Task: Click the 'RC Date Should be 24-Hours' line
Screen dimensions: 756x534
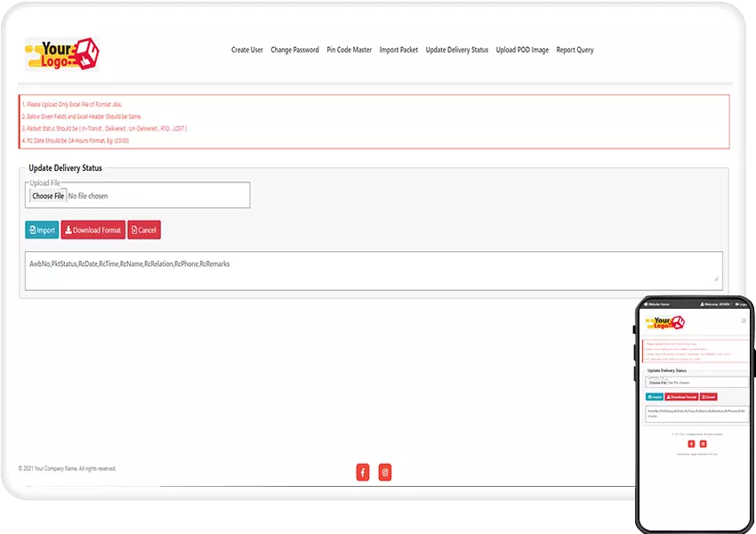Action: 76,141
